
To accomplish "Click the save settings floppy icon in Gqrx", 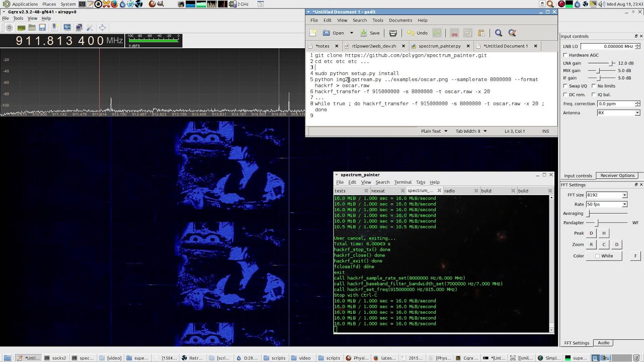I will pos(43,28).
